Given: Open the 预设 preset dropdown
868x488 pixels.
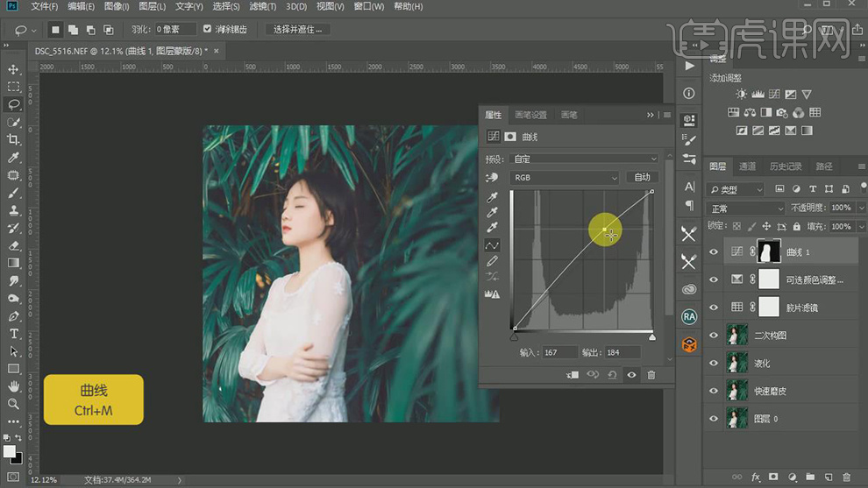Looking at the screenshot, I should coord(584,159).
